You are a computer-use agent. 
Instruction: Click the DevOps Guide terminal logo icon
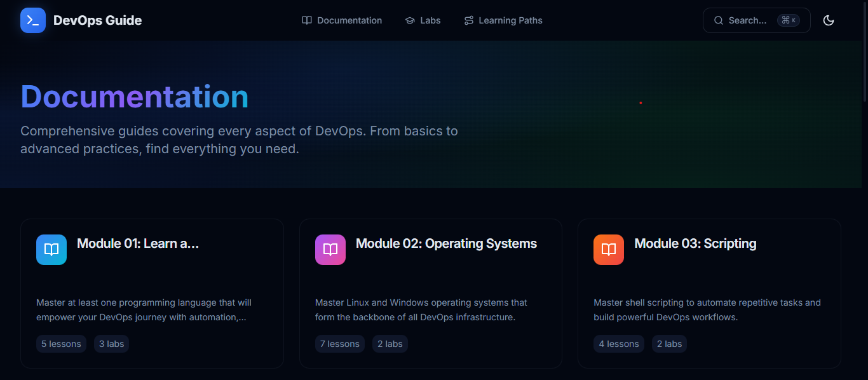point(32,20)
